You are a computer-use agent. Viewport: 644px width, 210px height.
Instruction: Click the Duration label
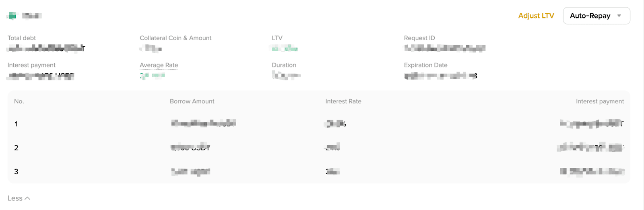point(284,65)
